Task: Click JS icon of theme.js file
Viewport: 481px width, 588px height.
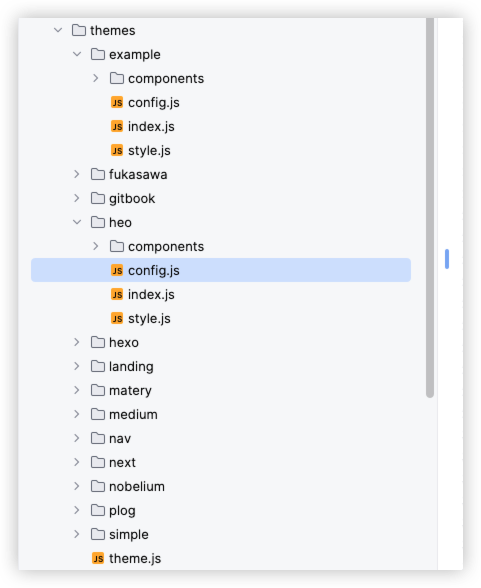Action: point(98,558)
